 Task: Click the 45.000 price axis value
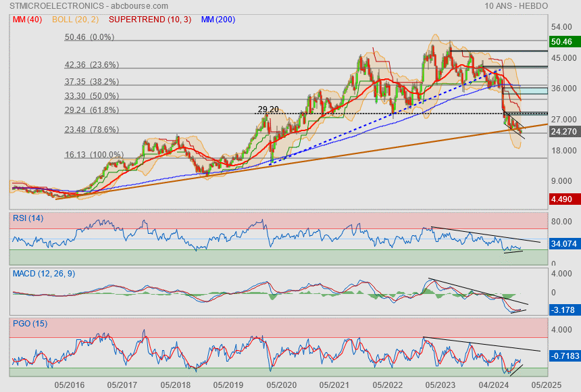(563, 58)
